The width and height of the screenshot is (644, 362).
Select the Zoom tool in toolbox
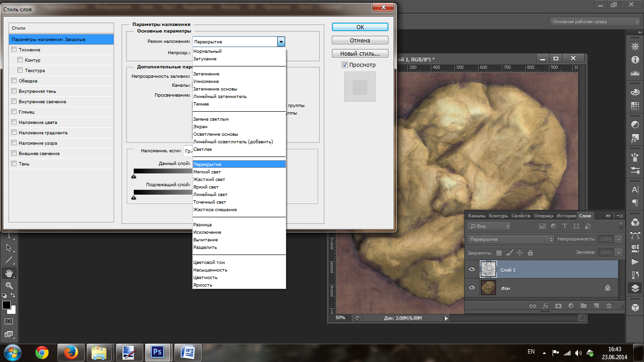click(9, 285)
